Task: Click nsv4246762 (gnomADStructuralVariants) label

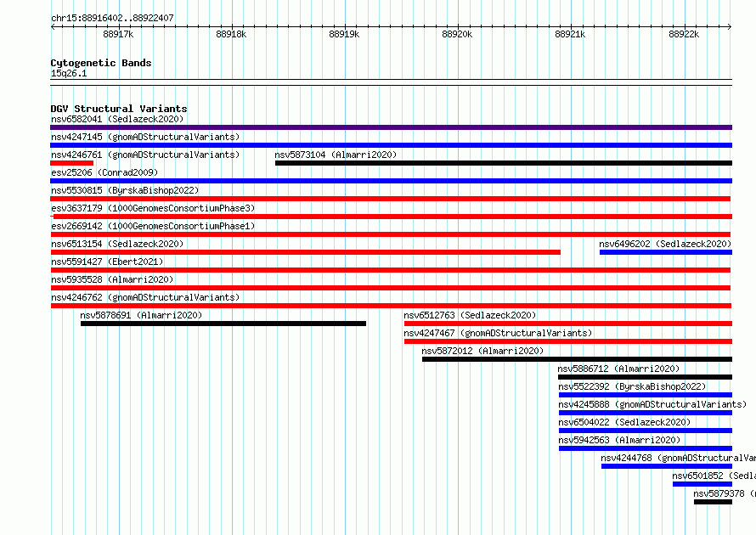Action: (145, 297)
